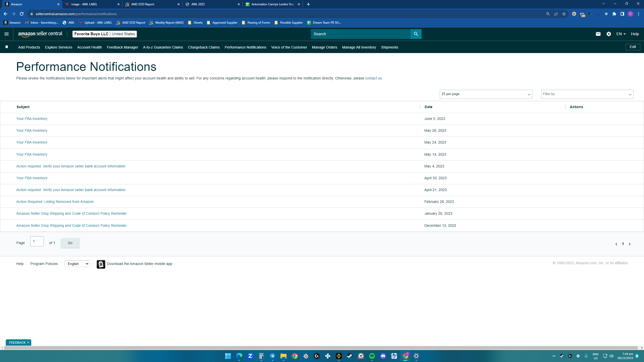644x362 pixels.
Task: Open the buyer messages envelope icon
Action: [x=598, y=34]
